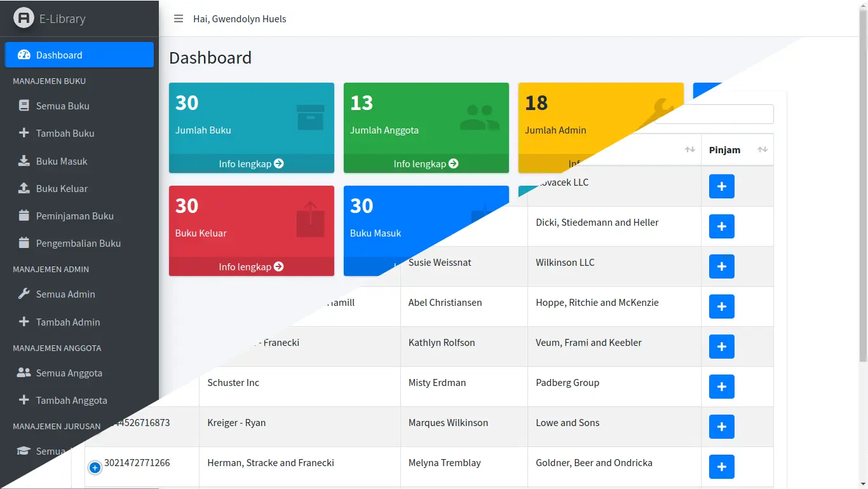Screen dimensions: 868x489
Task: Click the Semua Anggota members icon
Action: 24,373
